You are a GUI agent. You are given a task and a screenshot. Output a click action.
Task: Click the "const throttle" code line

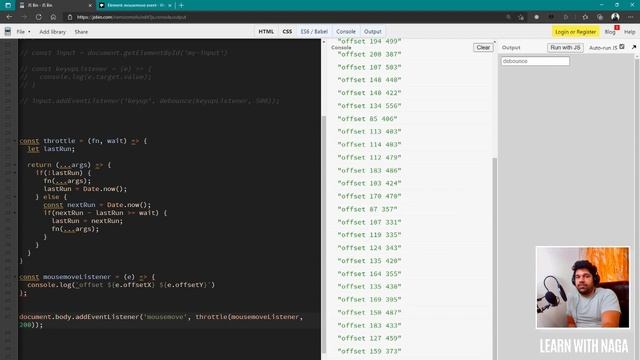[83, 141]
